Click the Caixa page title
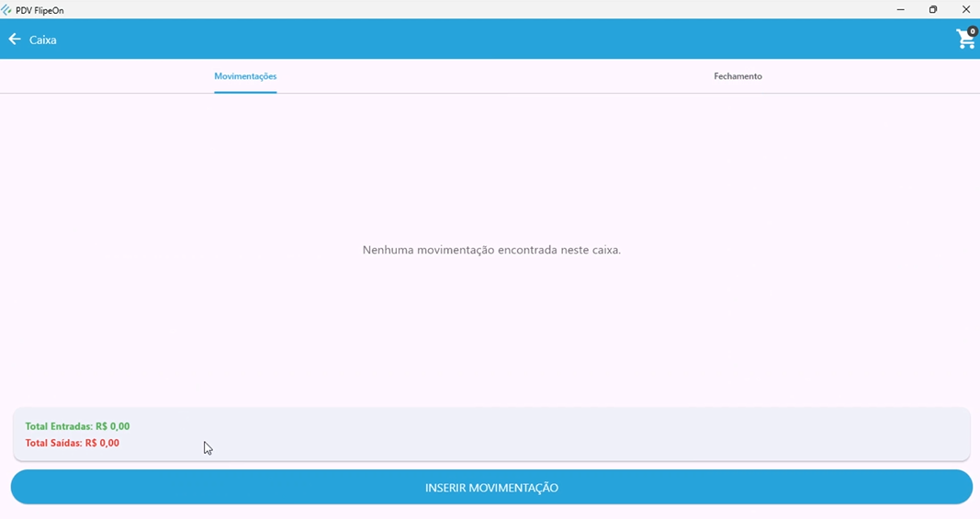 (x=43, y=40)
